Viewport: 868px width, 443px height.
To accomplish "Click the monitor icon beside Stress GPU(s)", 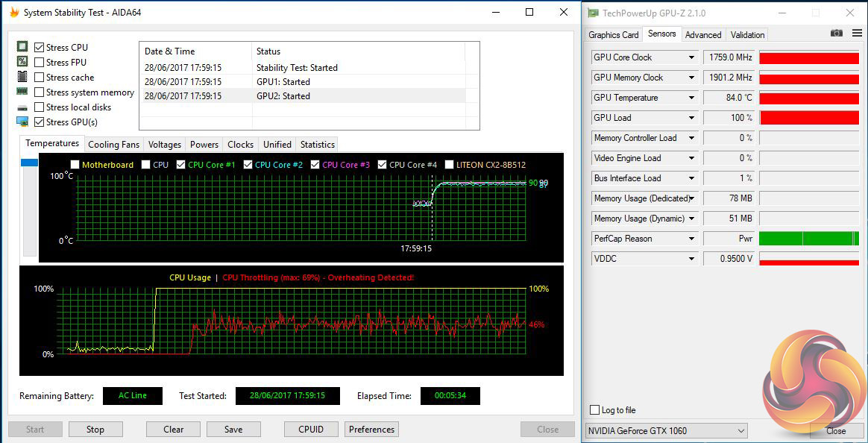I will [22, 122].
